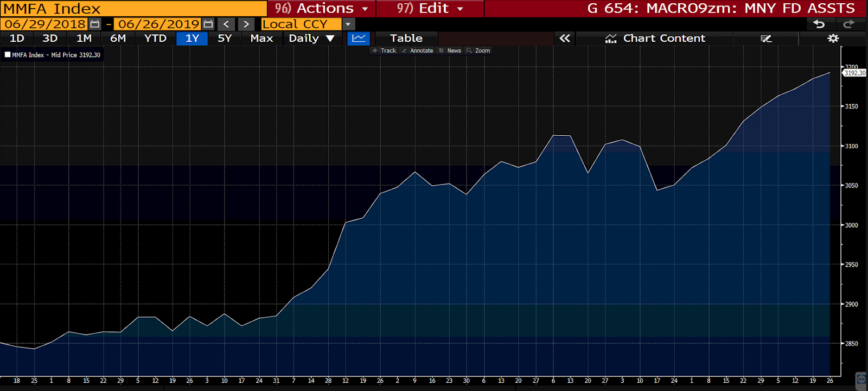
Task: Show News overlay on chart
Action: pyautogui.click(x=450, y=51)
